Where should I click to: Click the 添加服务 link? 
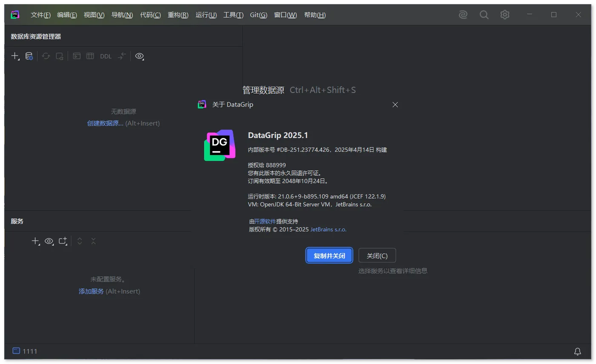pyautogui.click(x=91, y=291)
